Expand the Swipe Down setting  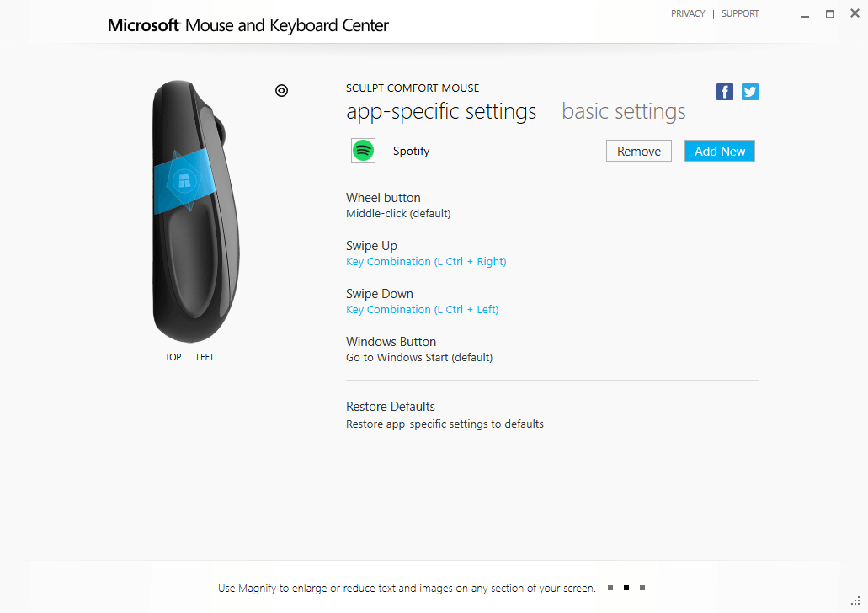[380, 294]
